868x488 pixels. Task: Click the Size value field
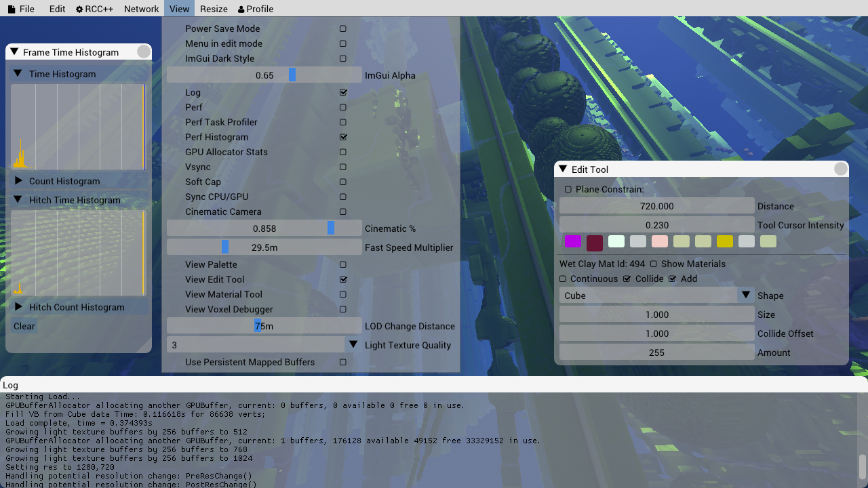(x=657, y=314)
